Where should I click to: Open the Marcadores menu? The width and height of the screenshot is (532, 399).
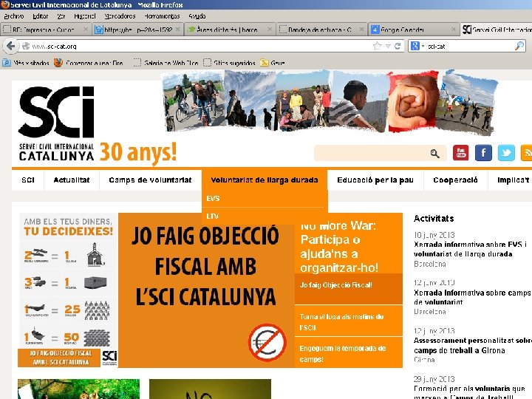coord(120,16)
